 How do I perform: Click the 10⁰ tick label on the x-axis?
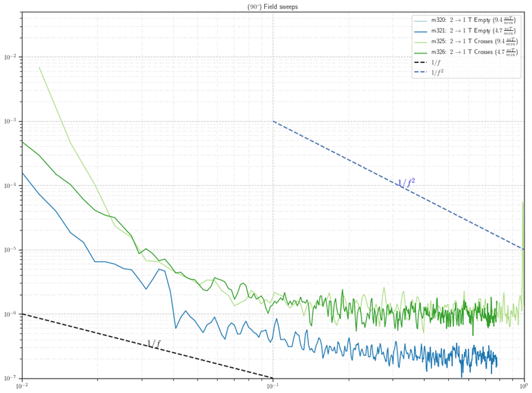click(524, 386)
